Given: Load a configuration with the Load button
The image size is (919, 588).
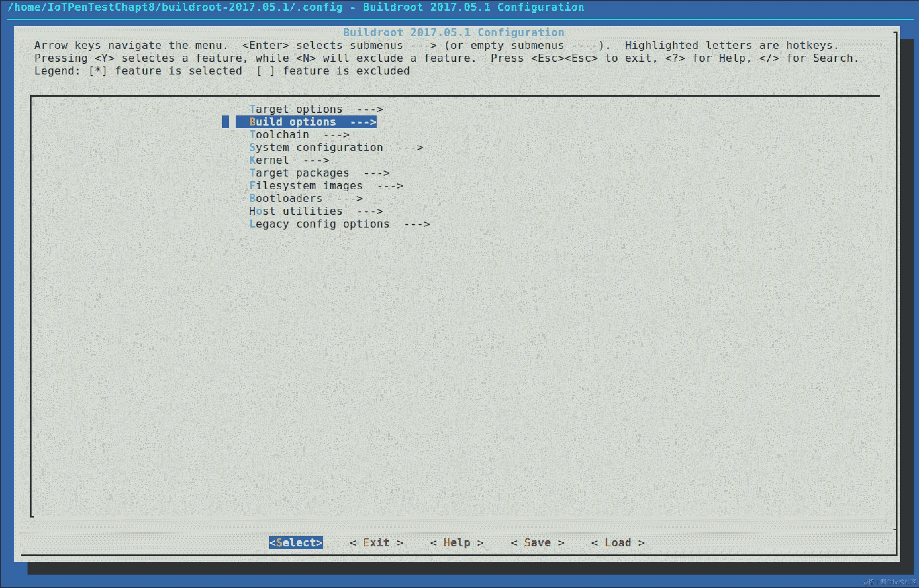Looking at the screenshot, I should point(618,543).
